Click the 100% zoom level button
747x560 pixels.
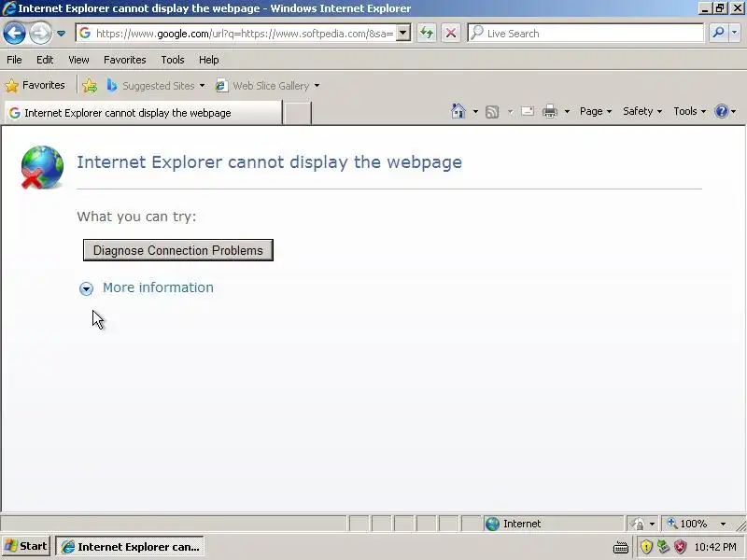(688, 524)
